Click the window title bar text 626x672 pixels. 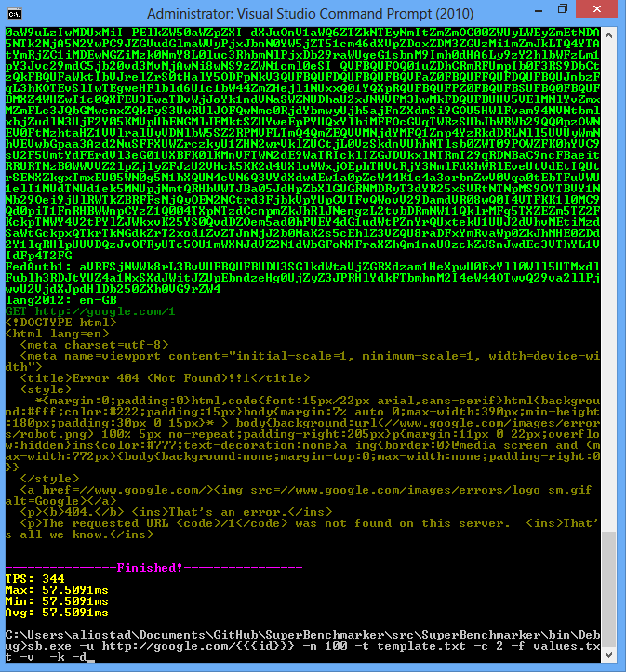point(310,14)
